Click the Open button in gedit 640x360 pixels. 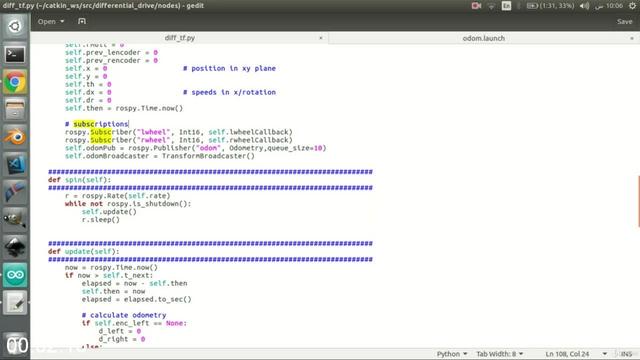(47, 21)
